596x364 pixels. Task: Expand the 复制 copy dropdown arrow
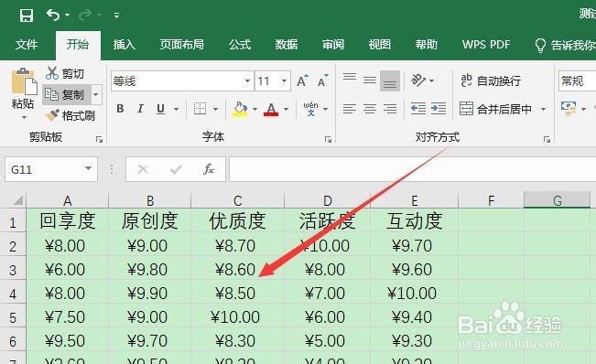pos(96,94)
